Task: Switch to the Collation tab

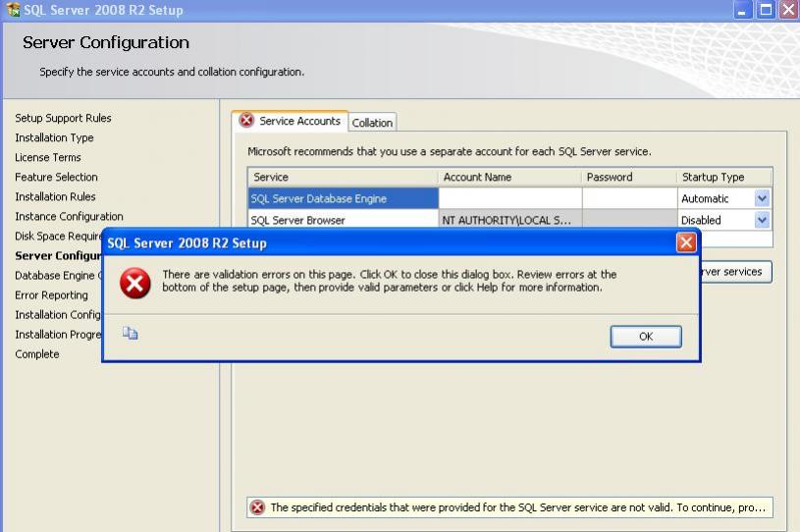Action: point(372,123)
